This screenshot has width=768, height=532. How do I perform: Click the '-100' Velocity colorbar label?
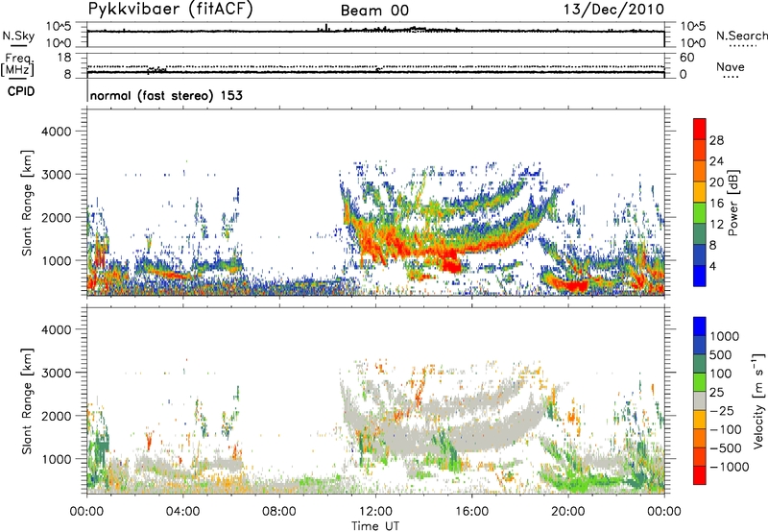(x=725, y=429)
